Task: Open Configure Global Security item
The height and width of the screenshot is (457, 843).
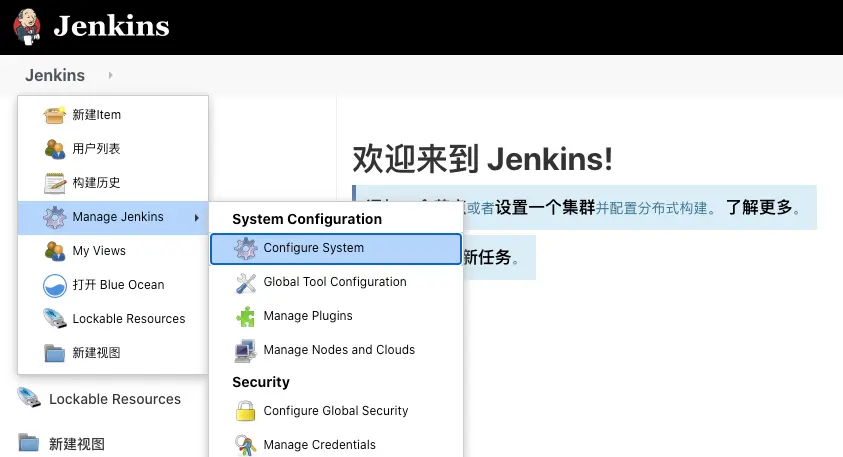Action: (x=336, y=411)
